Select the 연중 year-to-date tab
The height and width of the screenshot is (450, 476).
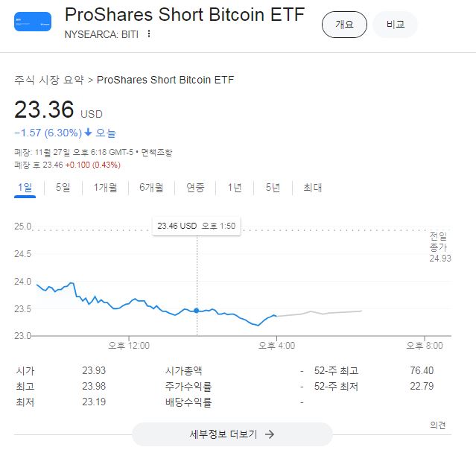(195, 188)
